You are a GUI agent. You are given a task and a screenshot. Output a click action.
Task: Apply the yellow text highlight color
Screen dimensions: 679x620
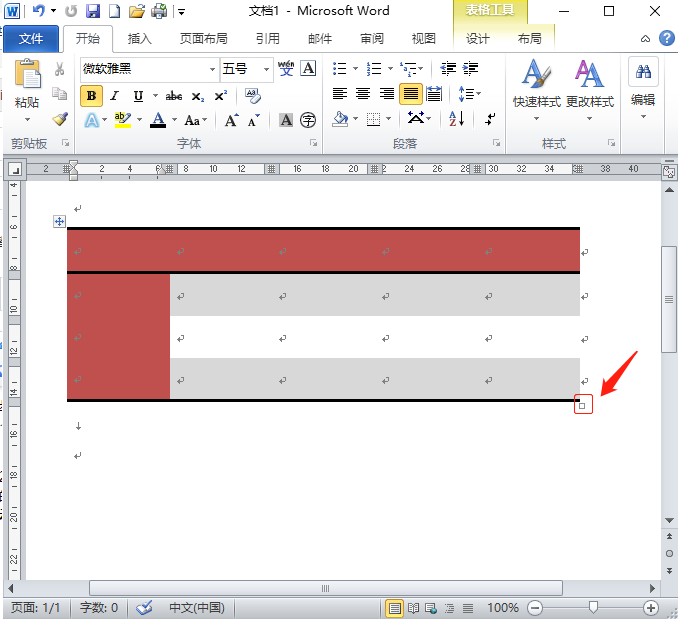pyautogui.click(x=123, y=120)
